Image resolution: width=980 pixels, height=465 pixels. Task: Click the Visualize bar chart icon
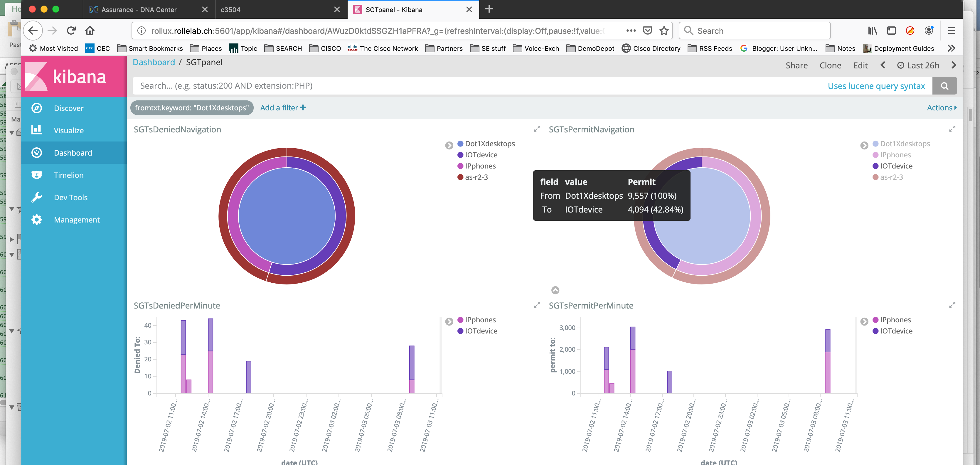(36, 130)
